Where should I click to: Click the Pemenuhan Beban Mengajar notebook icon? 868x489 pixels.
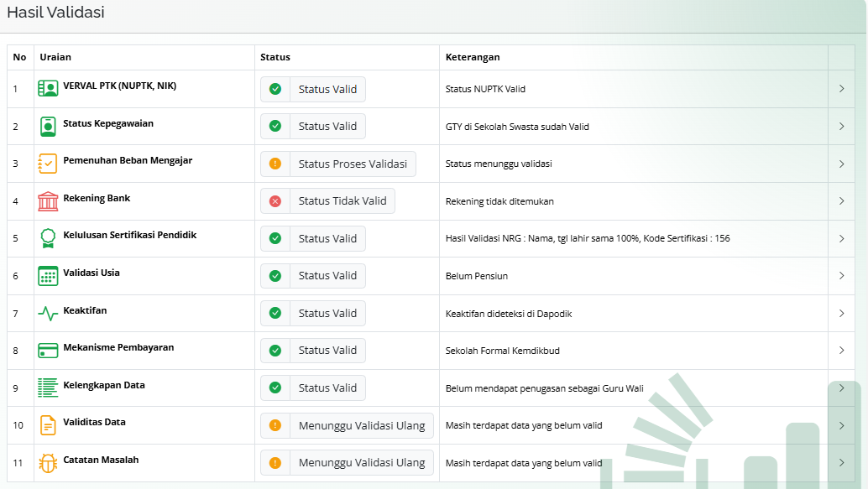pyautogui.click(x=48, y=164)
